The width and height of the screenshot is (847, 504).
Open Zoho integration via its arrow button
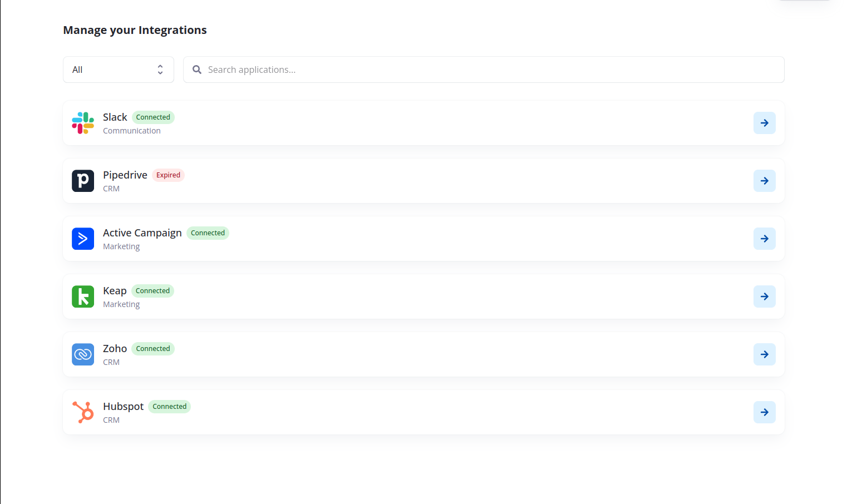click(x=765, y=354)
